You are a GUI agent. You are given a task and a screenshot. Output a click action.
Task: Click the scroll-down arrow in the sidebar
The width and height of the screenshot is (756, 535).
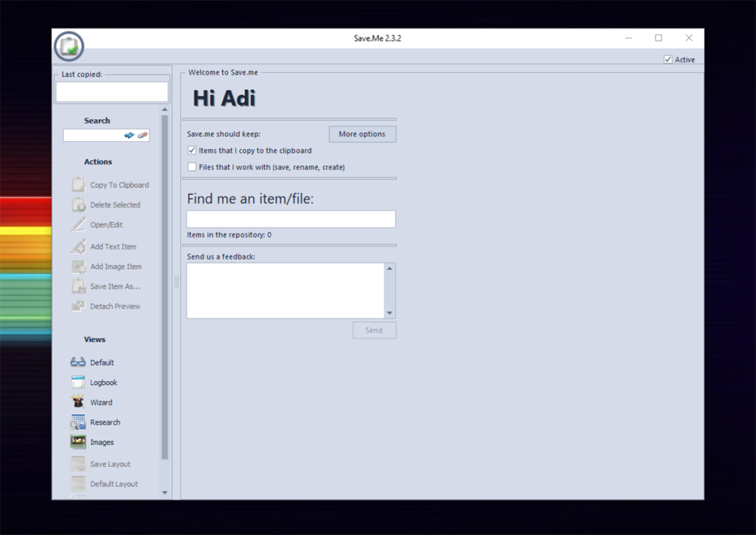(164, 492)
